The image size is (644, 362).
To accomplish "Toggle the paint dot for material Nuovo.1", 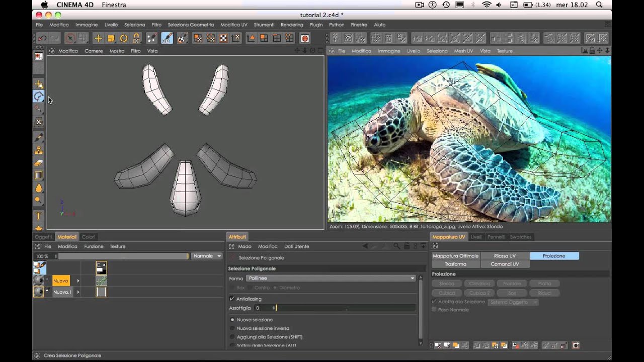I will (x=47, y=291).
